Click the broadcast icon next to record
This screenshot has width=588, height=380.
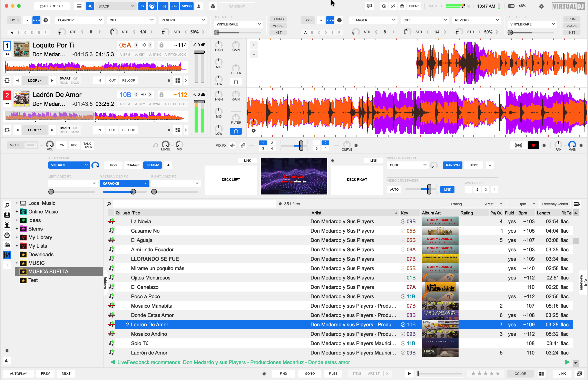(518, 145)
